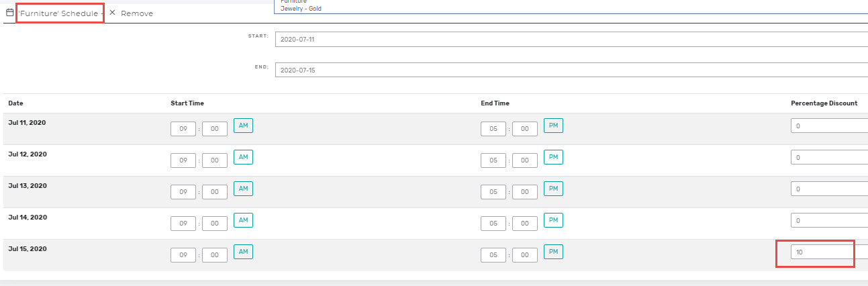Click start minute field for Jul 13
This screenshot has height=286, width=868.
point(215,192)
